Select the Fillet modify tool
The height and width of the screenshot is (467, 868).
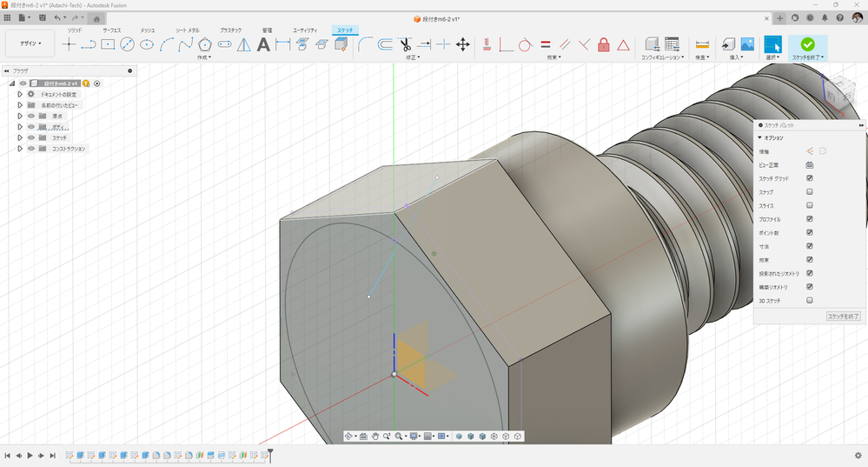tap(365, 45)
